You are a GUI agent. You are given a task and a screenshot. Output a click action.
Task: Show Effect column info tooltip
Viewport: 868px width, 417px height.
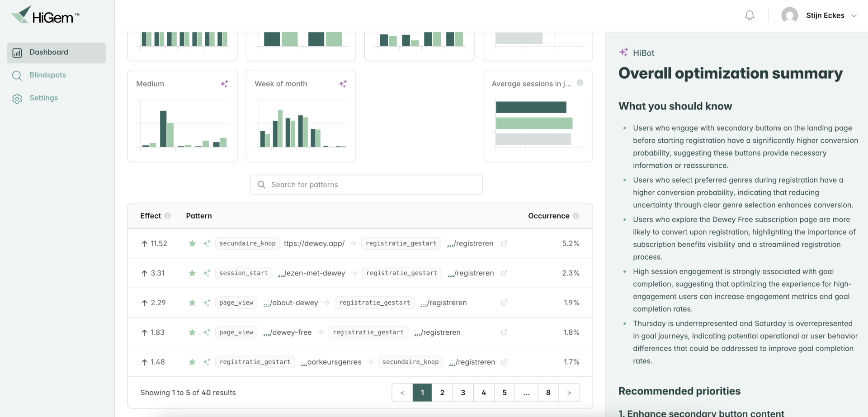click(x=167, y=216)
